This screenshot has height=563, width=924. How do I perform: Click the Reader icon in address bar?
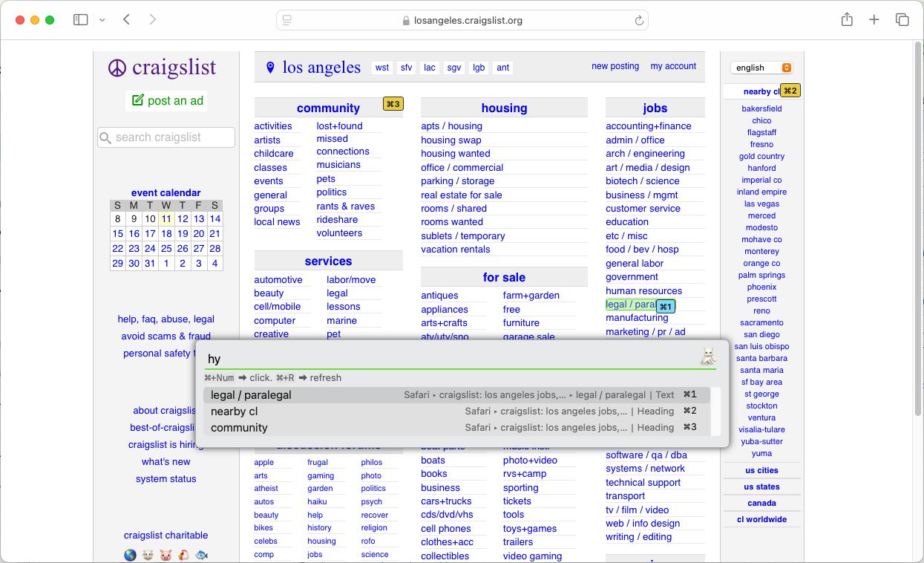288,21
